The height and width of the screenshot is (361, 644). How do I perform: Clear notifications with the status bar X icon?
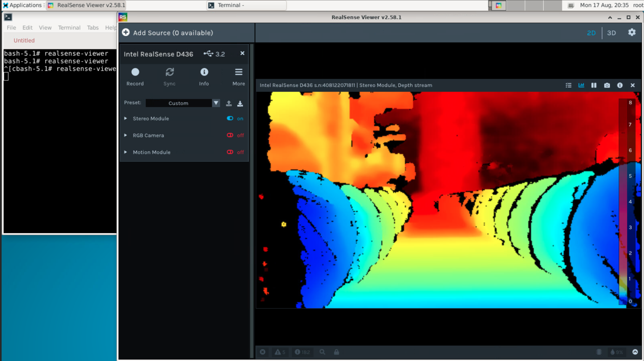(x=263, y=352)
